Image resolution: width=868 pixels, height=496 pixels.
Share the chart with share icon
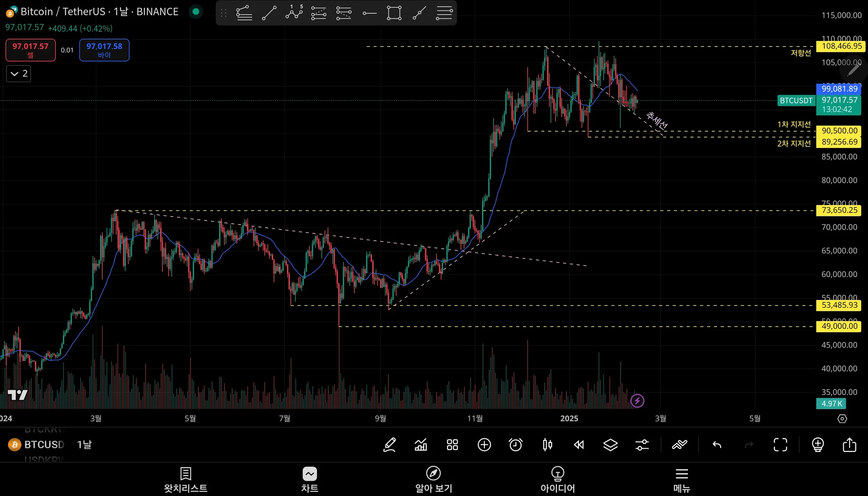[850, 445]
